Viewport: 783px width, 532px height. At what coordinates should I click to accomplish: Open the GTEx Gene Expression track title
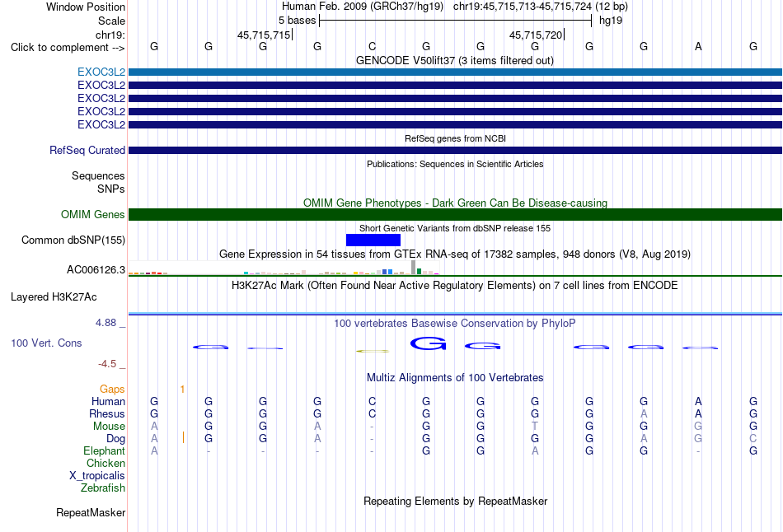pos(455,254)
